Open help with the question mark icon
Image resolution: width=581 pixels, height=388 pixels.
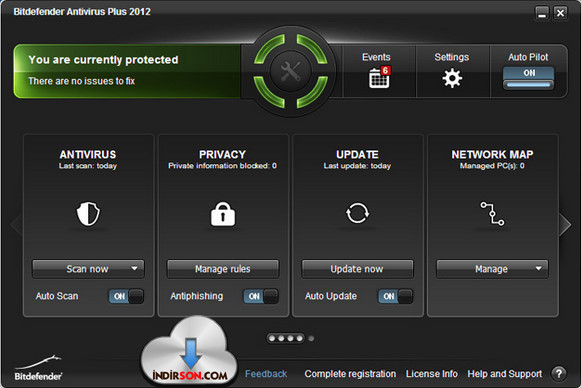pos(559,374)
